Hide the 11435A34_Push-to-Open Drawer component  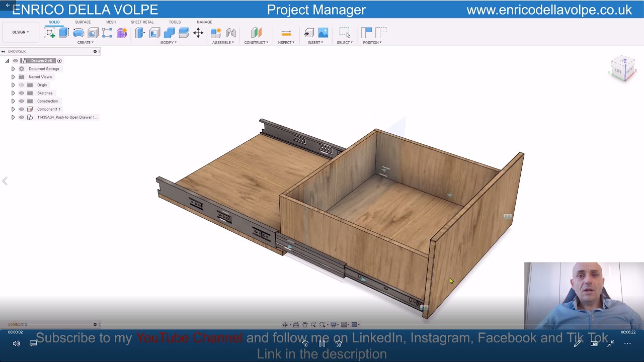[22, 117]
